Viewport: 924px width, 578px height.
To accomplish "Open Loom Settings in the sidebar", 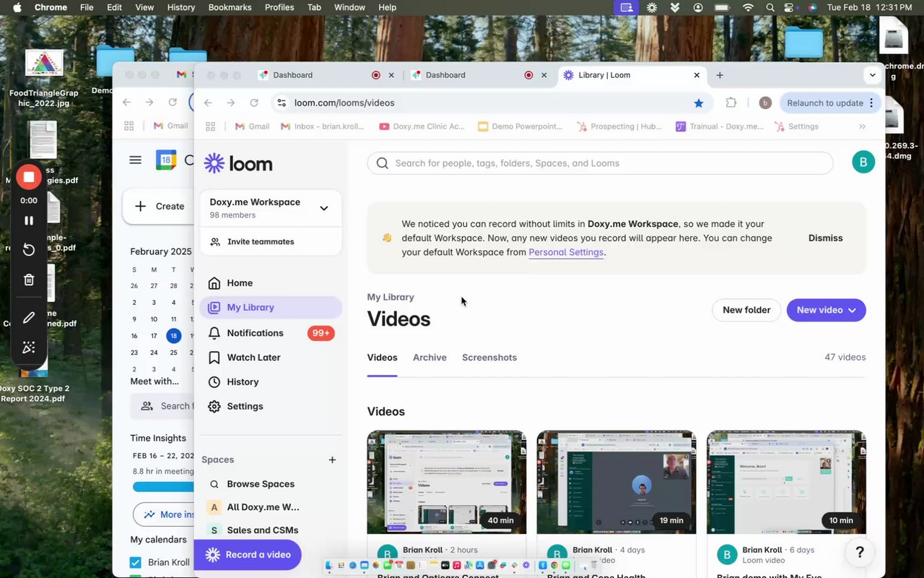I will [271, 406].
